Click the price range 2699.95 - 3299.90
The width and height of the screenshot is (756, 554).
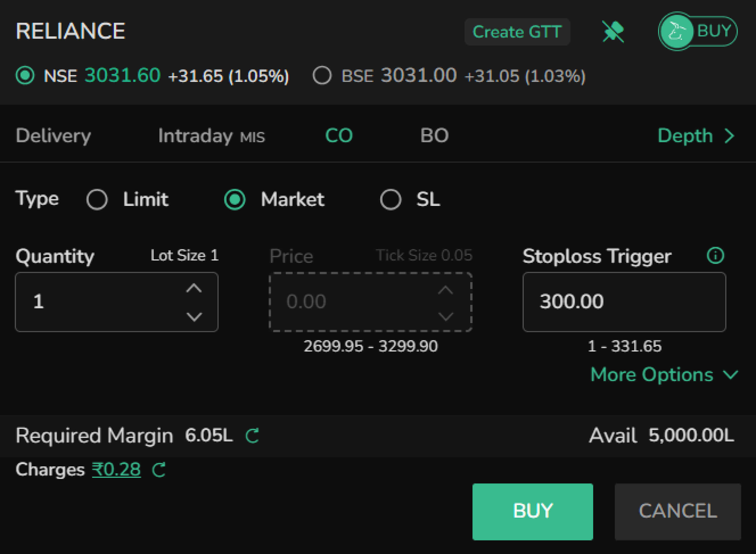pyautogui.click(x=371, y=346)
